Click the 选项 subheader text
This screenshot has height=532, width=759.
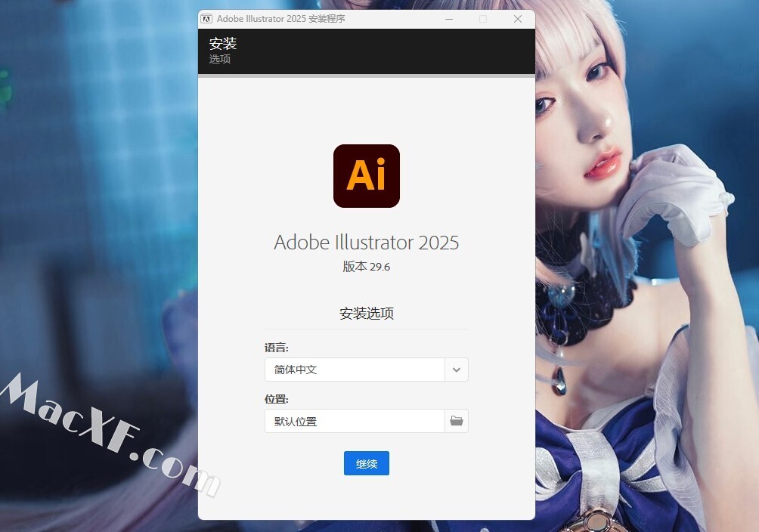point(220,59)
